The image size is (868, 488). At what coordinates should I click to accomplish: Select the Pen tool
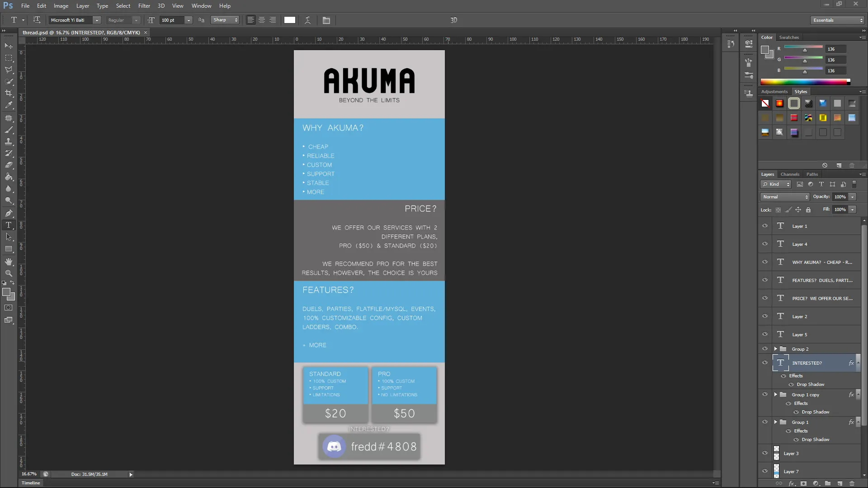pos(9,213)
